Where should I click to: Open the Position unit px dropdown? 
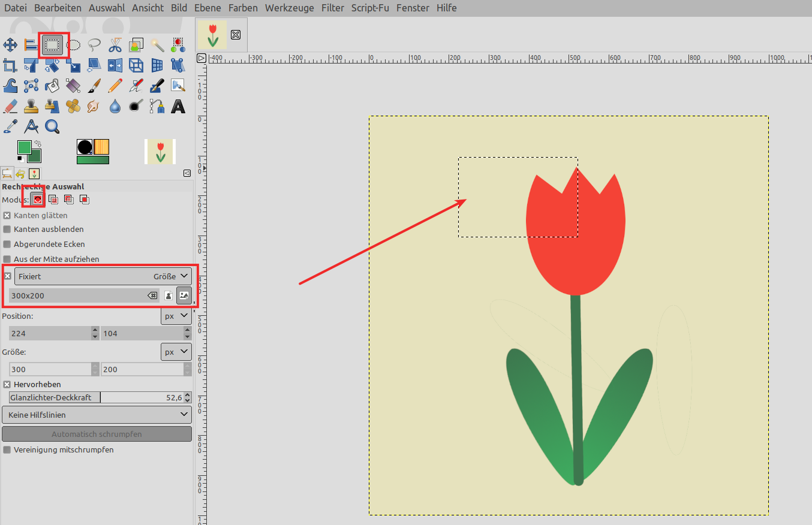[x=176, y=316]
